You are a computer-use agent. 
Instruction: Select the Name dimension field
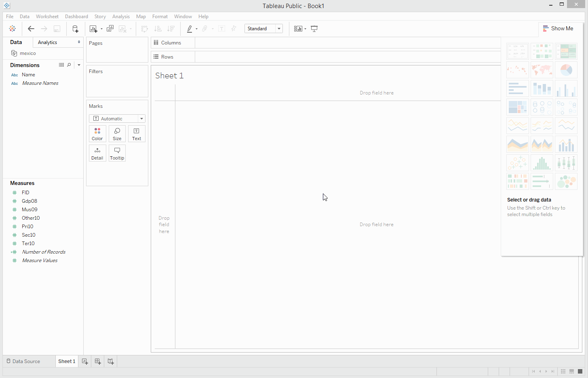(x=28, y=75)
